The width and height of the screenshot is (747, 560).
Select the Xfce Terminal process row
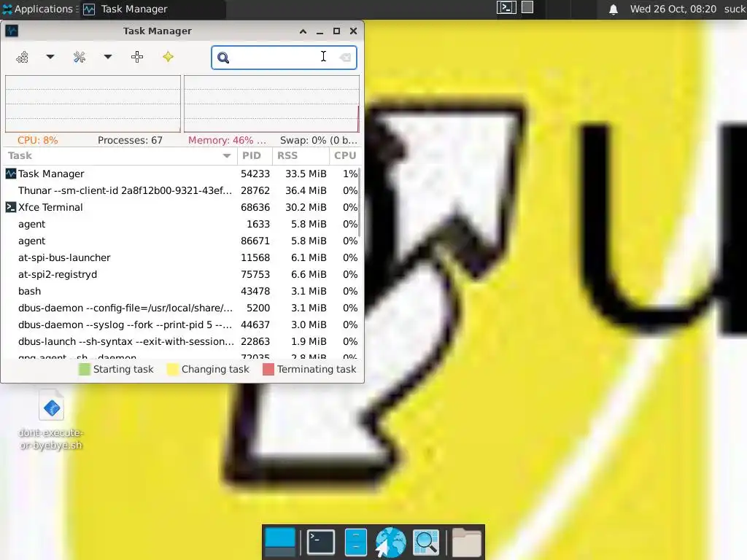tap(181, 207)
